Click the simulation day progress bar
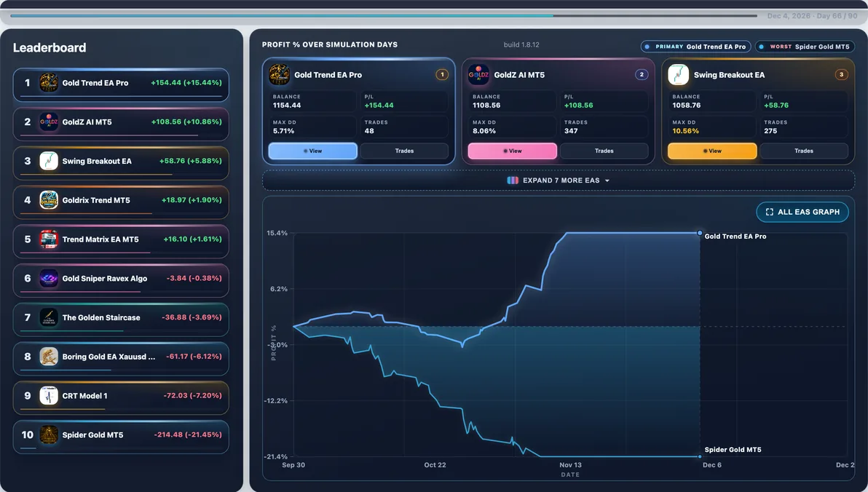 tap(384, 15)
